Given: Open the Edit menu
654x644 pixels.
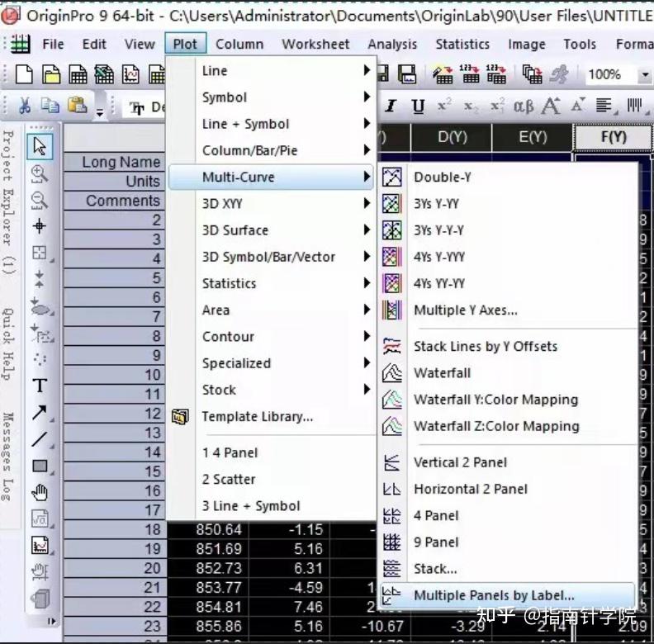Looking at the screenshot, I should coord(94,44).
